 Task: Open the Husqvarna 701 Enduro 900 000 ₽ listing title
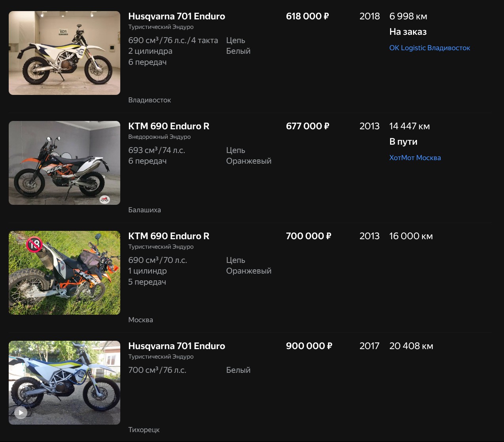(176, 346)
